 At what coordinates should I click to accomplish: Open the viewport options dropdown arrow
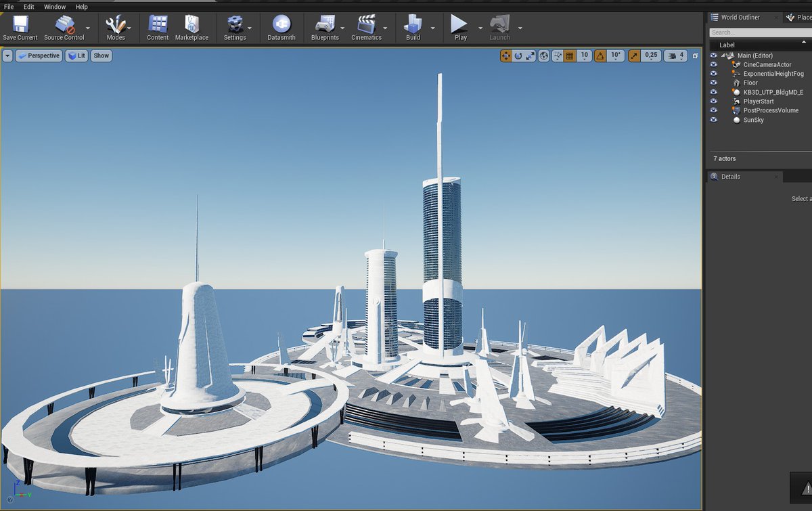7,55
